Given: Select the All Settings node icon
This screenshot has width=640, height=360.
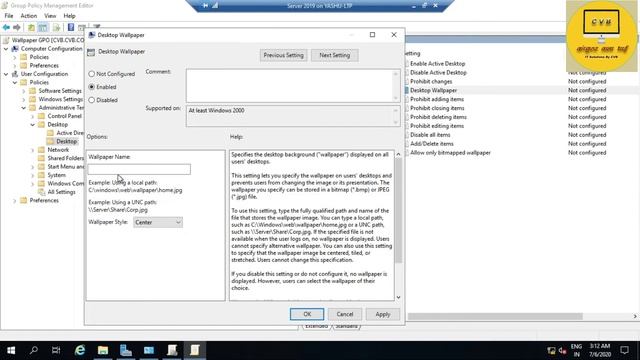Looking at the screenshot, I should (x=41, y=192).
